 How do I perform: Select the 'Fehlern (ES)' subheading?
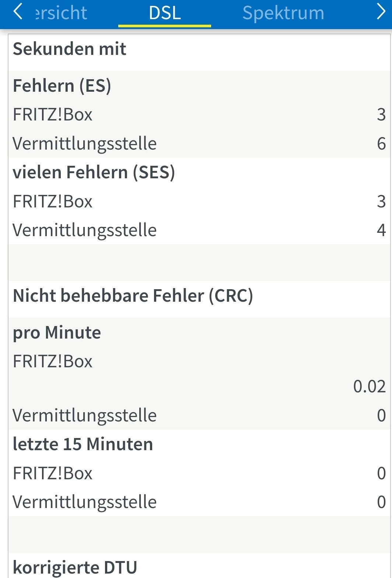62,86
